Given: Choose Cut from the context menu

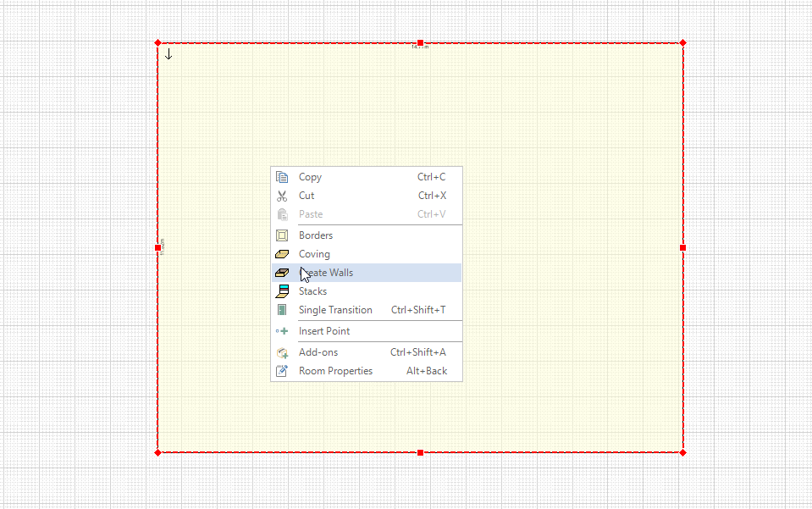Looking at the screenshot, I should 367,196.
